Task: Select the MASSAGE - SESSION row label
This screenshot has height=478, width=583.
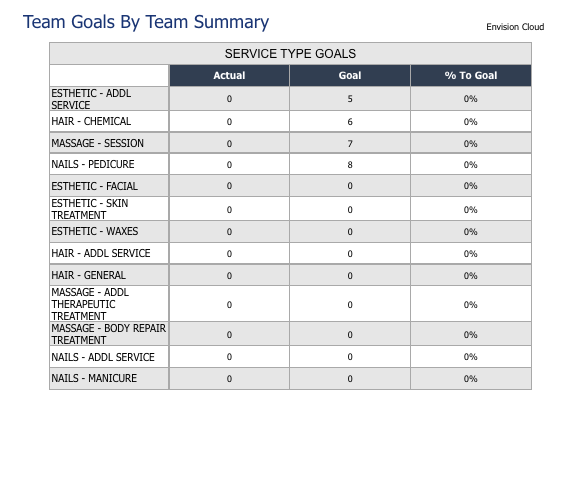Action: 97,143
